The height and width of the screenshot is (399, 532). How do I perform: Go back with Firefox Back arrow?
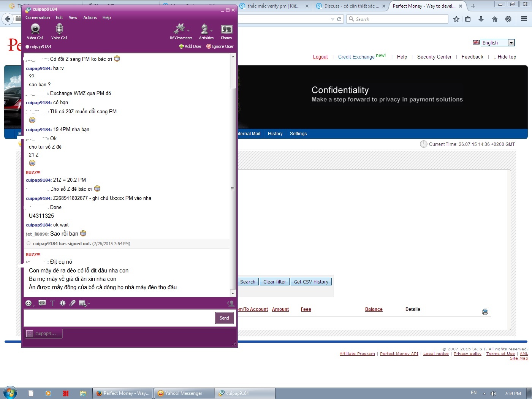[x=8, y=19]
